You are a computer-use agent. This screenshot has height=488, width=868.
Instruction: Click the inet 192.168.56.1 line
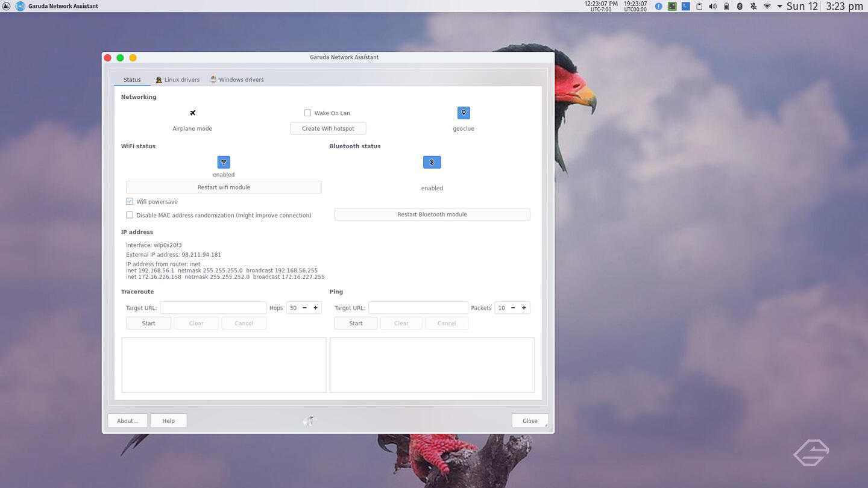point(222,271)
